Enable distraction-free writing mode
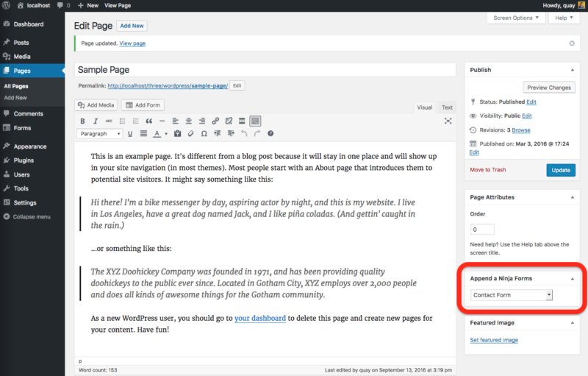This screenshot has width=588, height=376. [x=448, y=121]
